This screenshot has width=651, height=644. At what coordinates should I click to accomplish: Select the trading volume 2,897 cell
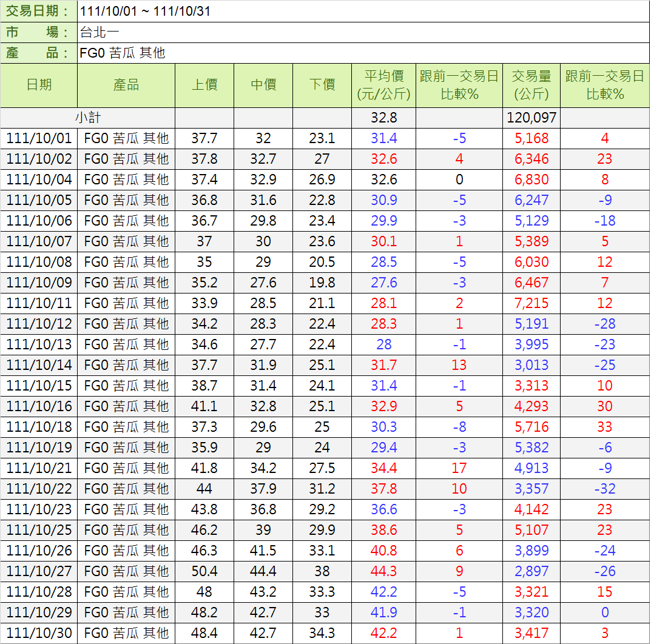pyautogui.click(x=531, y=571)
